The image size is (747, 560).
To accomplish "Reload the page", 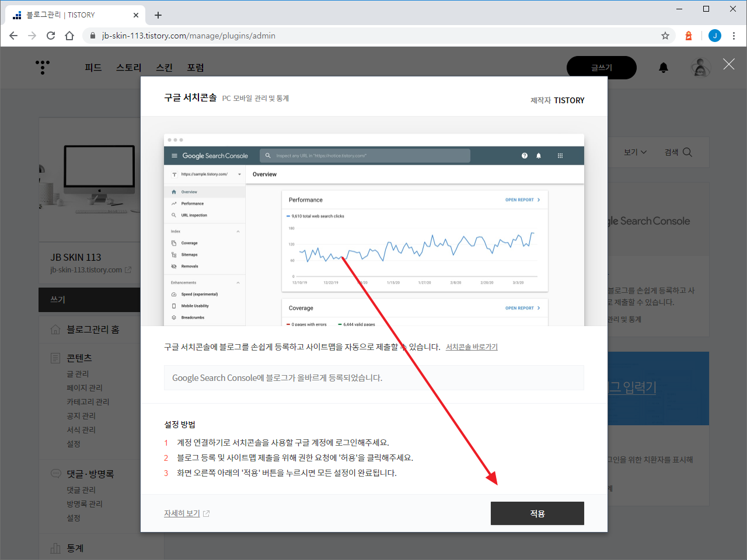I will tap(51, 36).
